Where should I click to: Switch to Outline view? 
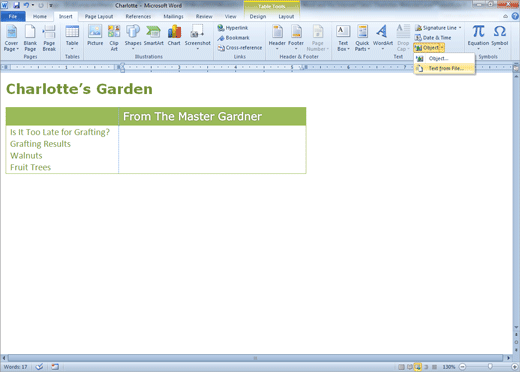coord(426,367)
